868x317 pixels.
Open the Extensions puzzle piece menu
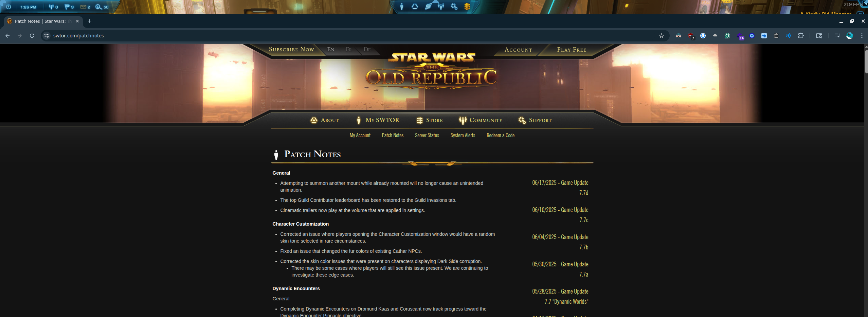tap(801, 36)
